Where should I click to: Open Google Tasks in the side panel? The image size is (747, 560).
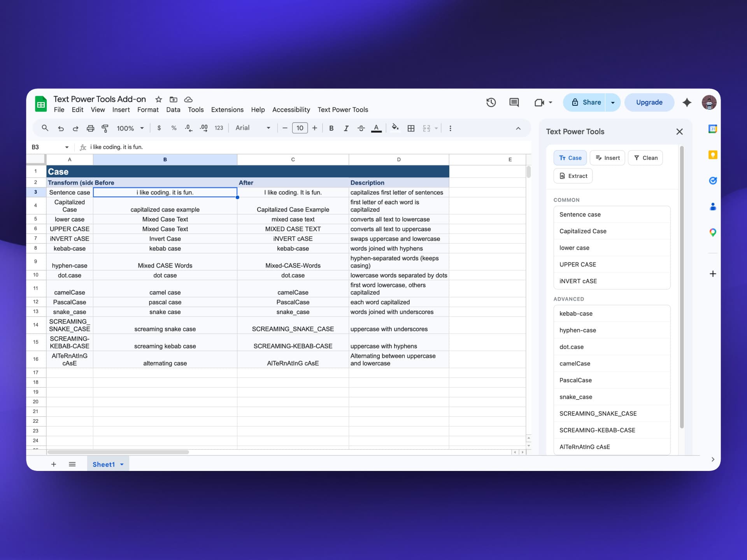click(x=712, y=180)
